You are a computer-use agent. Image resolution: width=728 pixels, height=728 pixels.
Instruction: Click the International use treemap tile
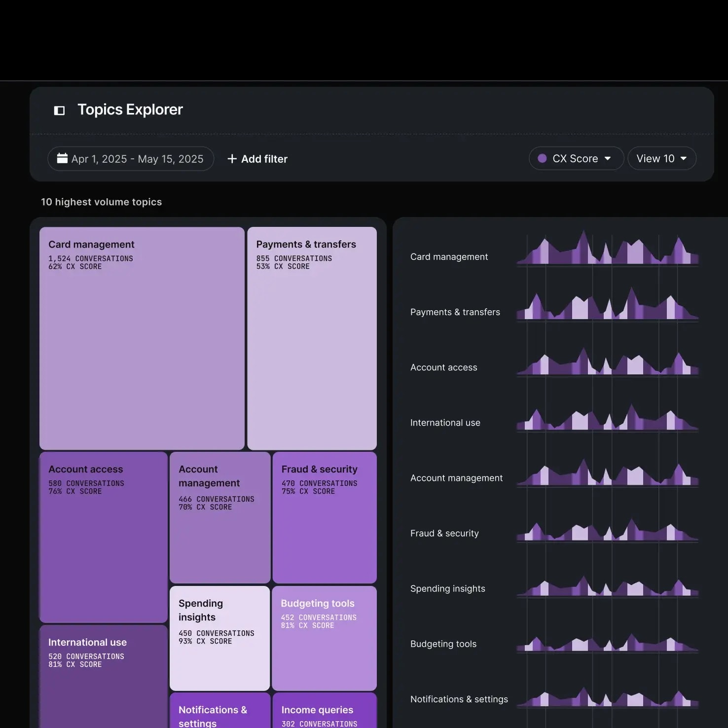(103, 676)
